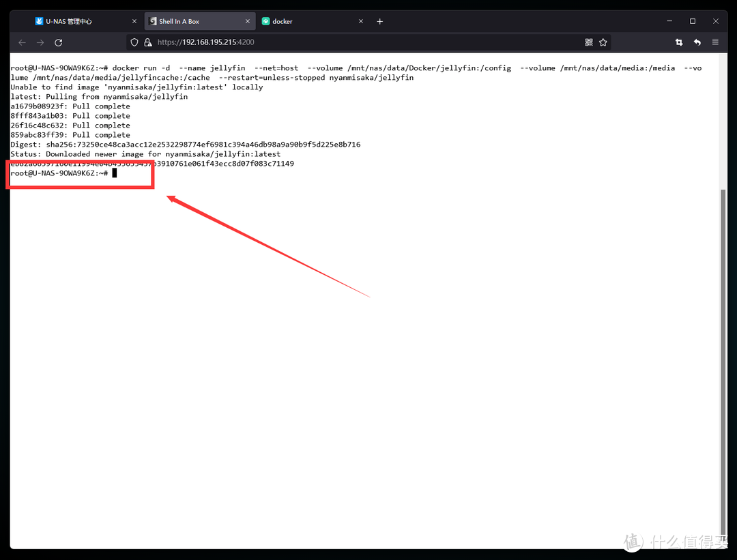Click the 'Digest: sha256' line

186,144
